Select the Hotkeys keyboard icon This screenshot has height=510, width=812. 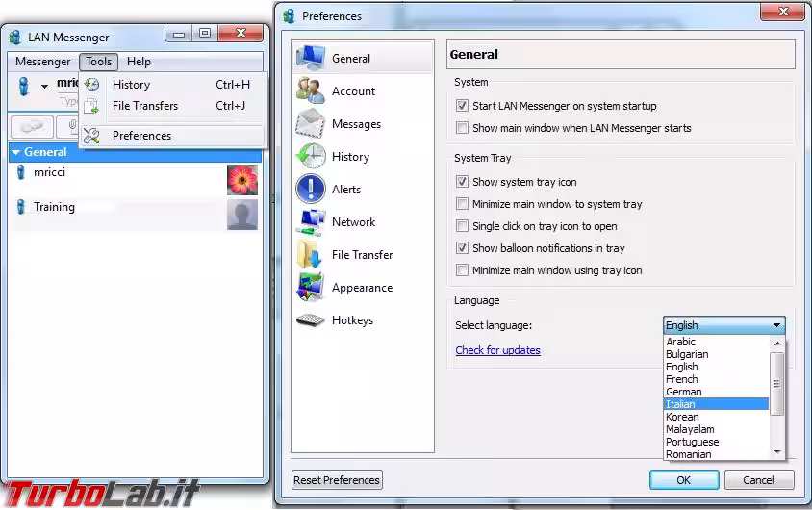[311, 320]
